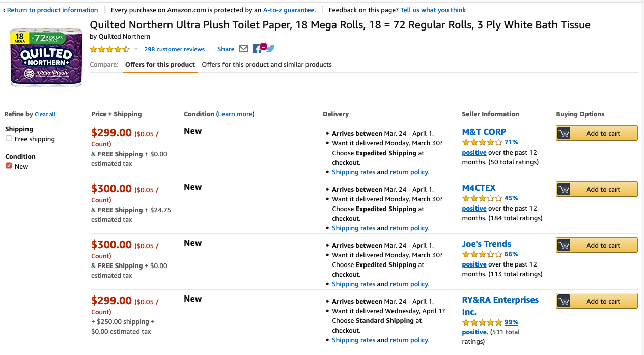Clear all refine filters
Screen dimensions: 644x355
point(45,114)
